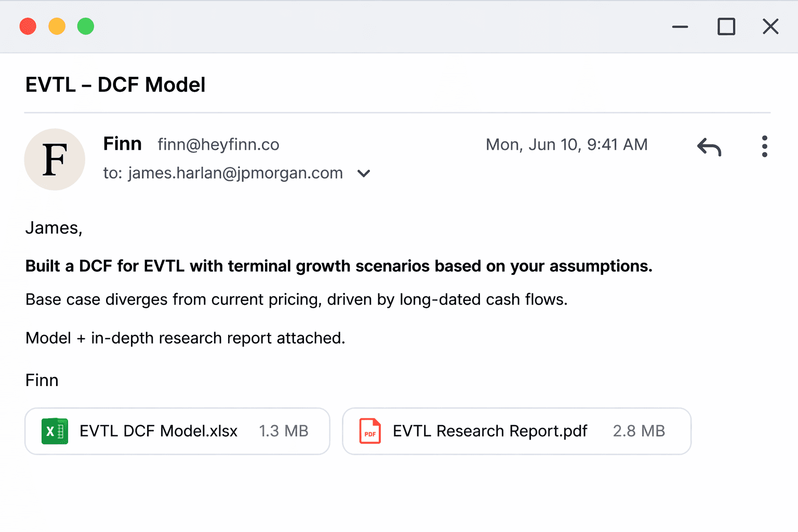
Task: Click the 2.8 MB file size label
Action: point(639,431)
